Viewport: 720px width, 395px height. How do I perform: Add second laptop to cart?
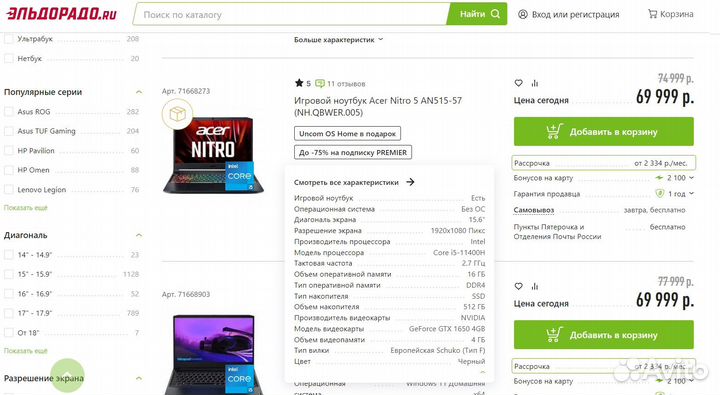603,335
